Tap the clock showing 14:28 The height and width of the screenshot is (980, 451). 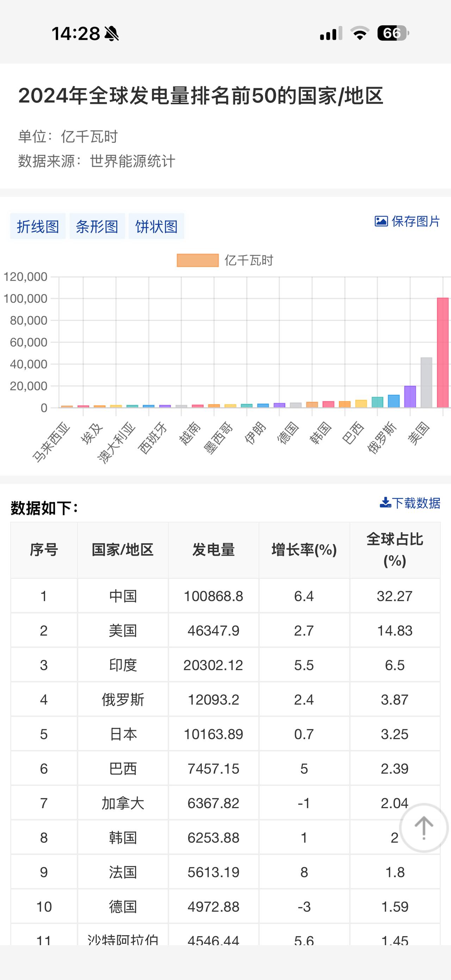76,33
